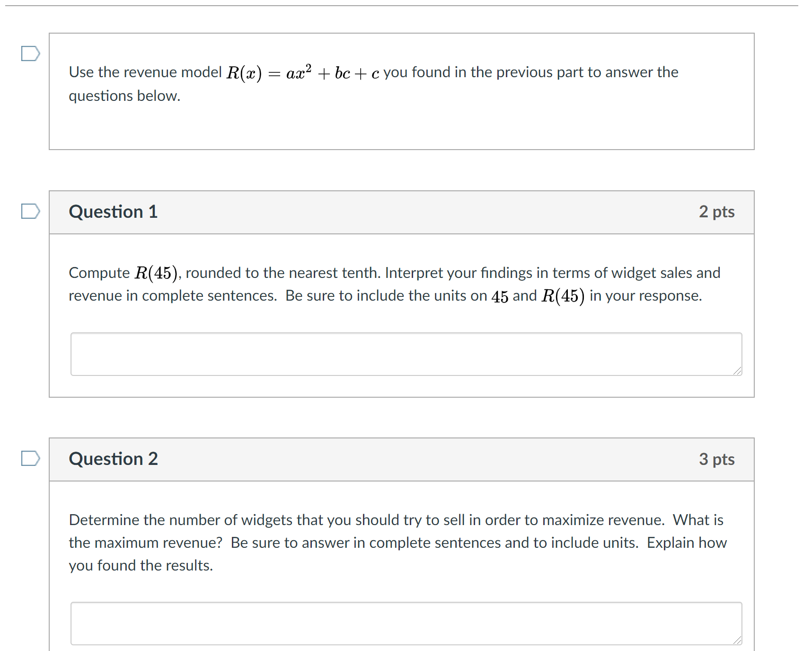The height and width of the screenshot is (651, 812).
Task: Click inside the Question 1 answer box
Action: [x=406, y=354]
